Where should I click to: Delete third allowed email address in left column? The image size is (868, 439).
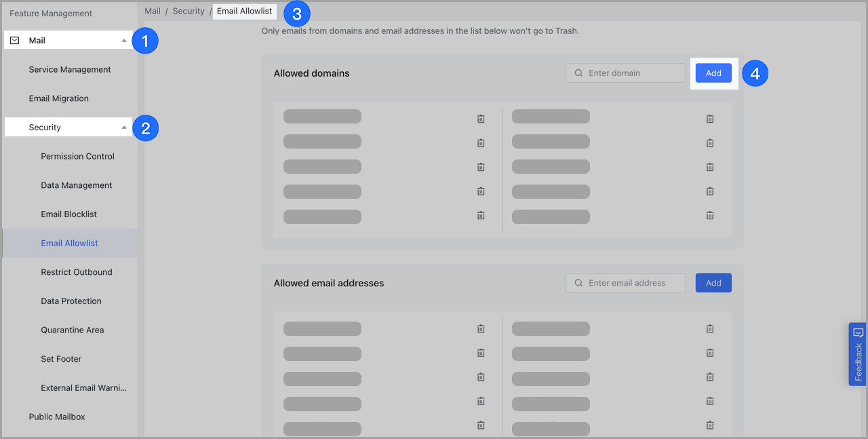point(481,377)
